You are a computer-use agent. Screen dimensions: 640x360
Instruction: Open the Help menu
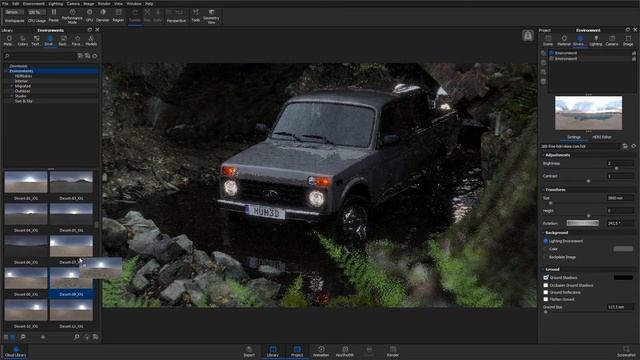click(x=149, y=4)
